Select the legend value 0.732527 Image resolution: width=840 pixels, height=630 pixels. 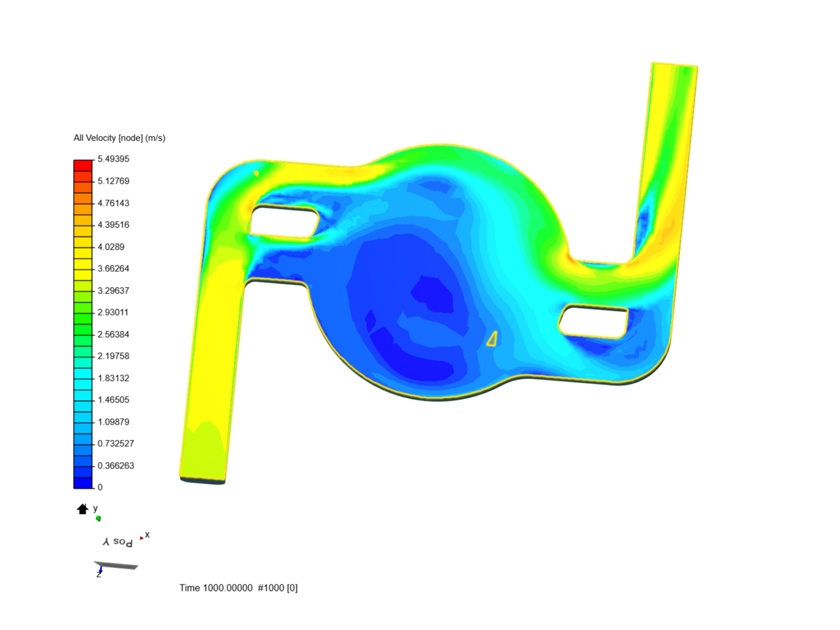coord(116,443)
